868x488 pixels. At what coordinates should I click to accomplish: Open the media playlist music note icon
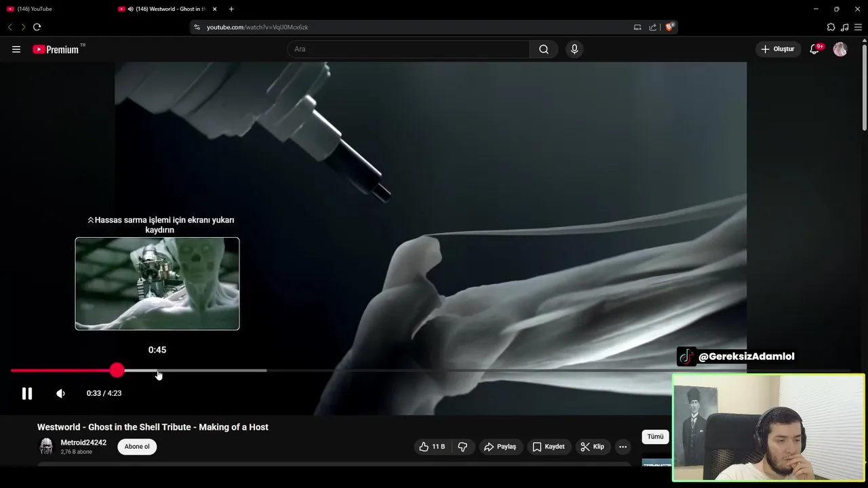coord(844,27)
